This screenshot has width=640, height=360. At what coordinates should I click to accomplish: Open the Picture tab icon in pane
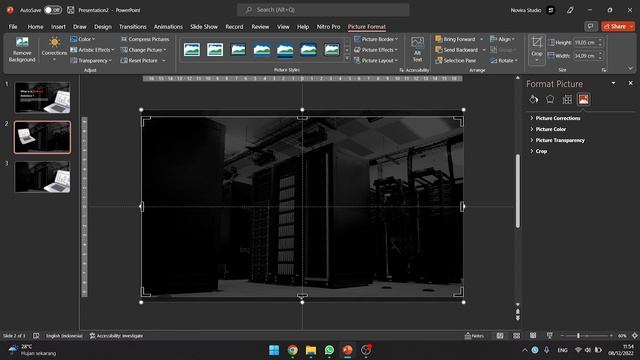(584, 99)
